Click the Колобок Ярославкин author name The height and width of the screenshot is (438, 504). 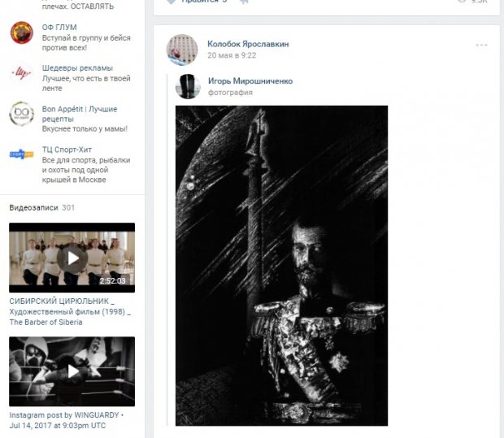click(x=248, y=44)
